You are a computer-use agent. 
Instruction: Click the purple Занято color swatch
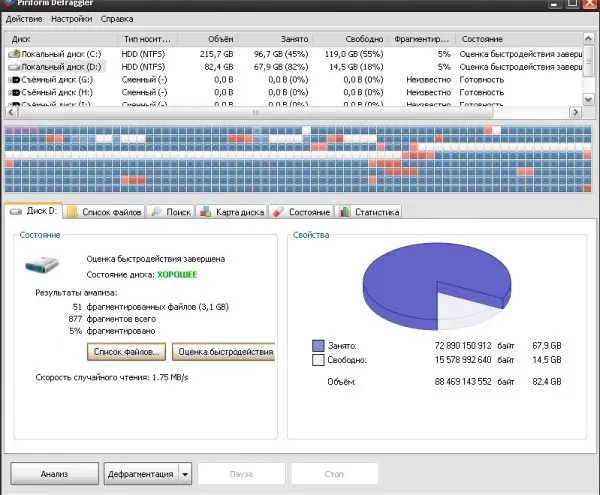click(x=318, y=346)
